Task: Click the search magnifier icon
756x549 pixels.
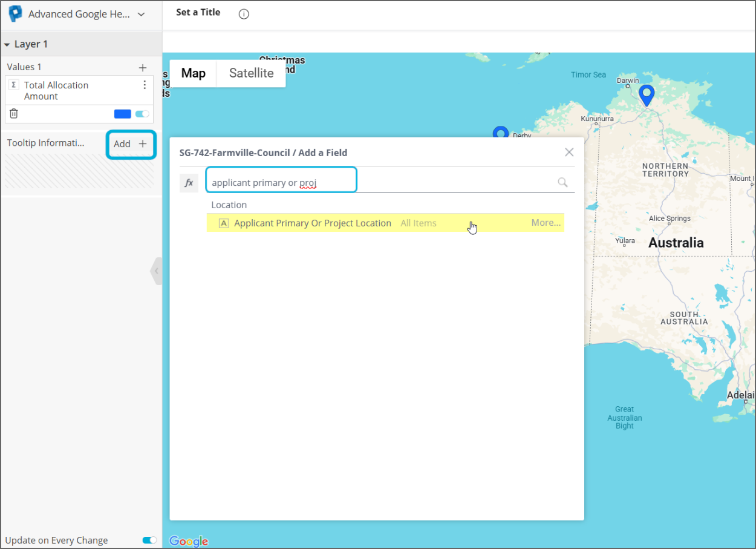Action: [x=562, y=182]
